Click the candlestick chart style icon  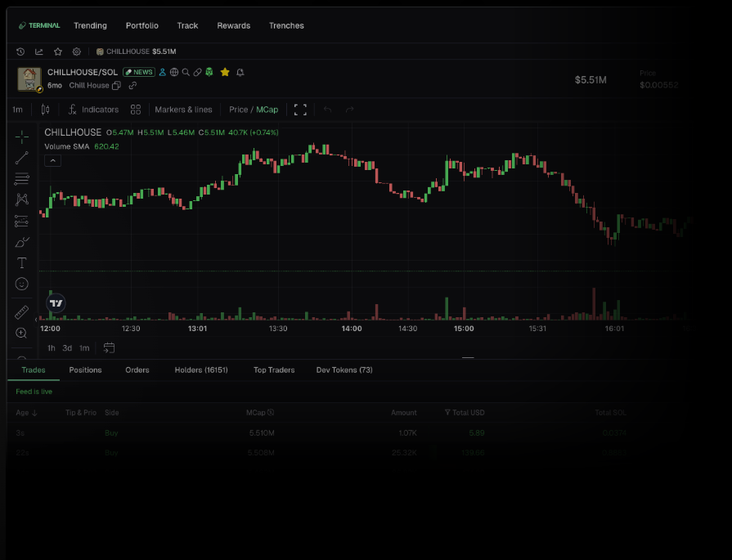[x=45, y=110]
